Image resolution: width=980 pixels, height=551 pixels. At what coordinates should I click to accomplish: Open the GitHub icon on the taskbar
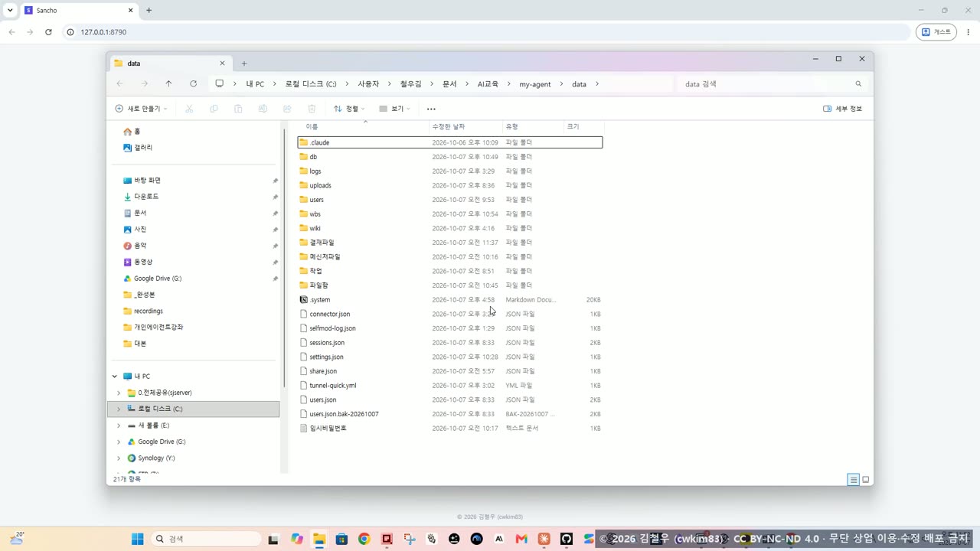567,539
